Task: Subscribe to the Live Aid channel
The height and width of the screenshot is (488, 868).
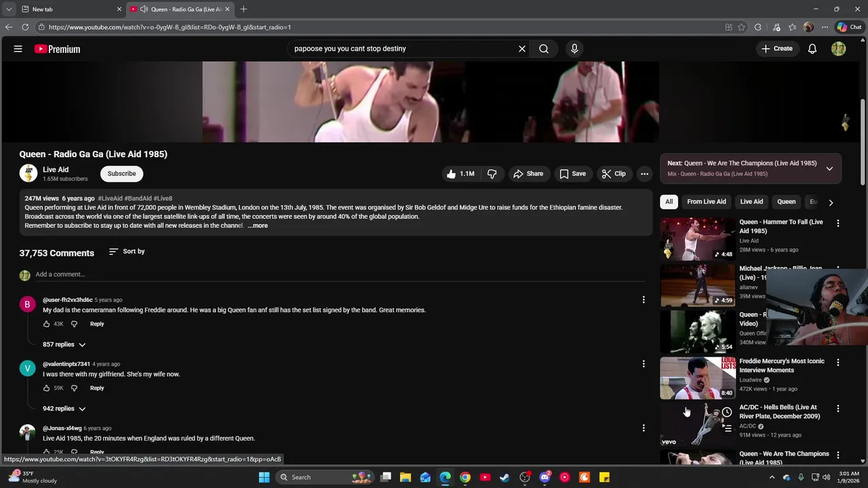Action: pos(122,174)
